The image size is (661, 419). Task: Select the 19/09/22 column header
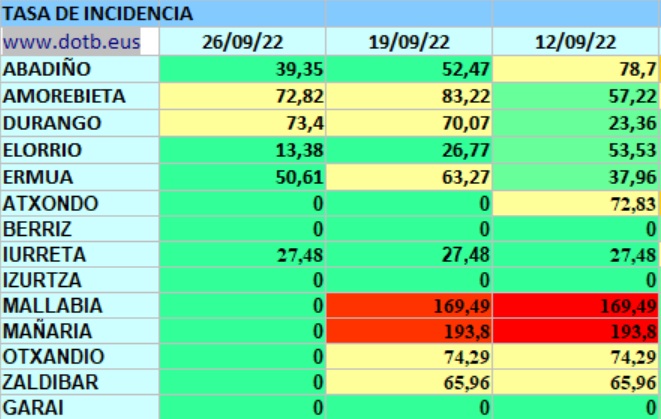pos(407,42)
